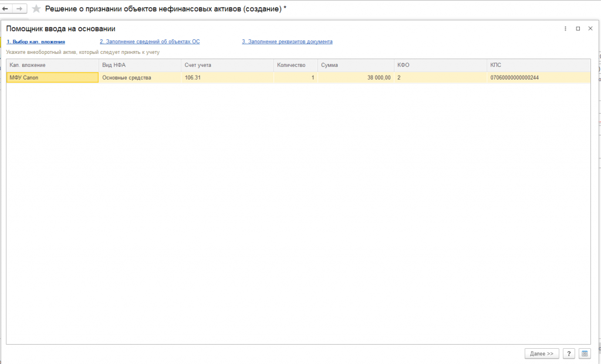Open step 1 Выбор кап. вложения
601x364 pixels.
(x=36, y=42)
